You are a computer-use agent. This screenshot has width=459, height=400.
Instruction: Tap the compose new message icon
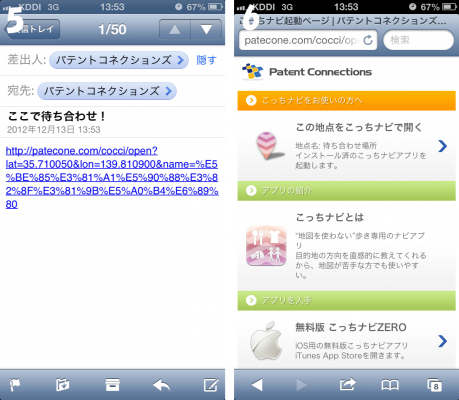211,385
